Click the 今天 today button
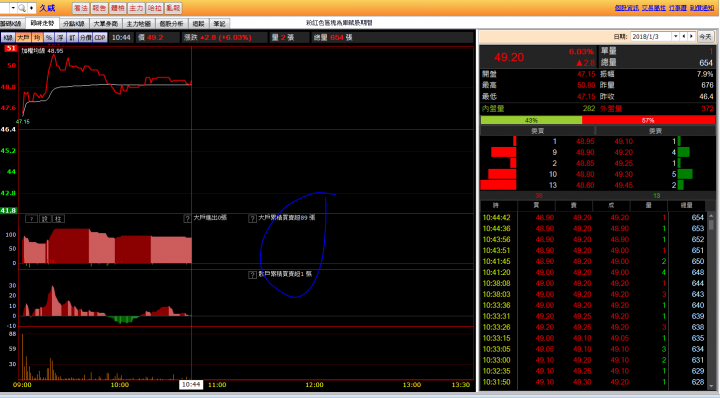The height and width of the screenshot is (398, 720). [705, 37]
